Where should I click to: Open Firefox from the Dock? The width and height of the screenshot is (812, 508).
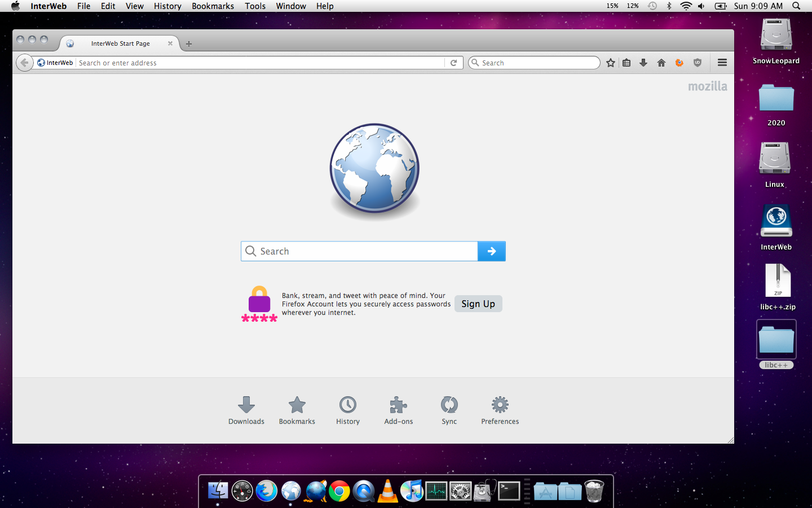[266, 491]
